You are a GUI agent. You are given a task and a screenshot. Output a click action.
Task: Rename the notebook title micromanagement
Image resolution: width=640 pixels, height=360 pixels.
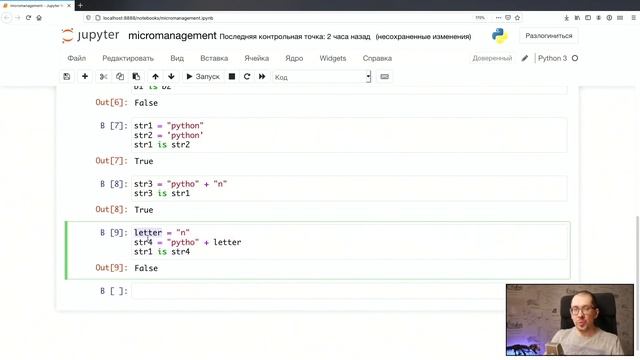point(172,36)
